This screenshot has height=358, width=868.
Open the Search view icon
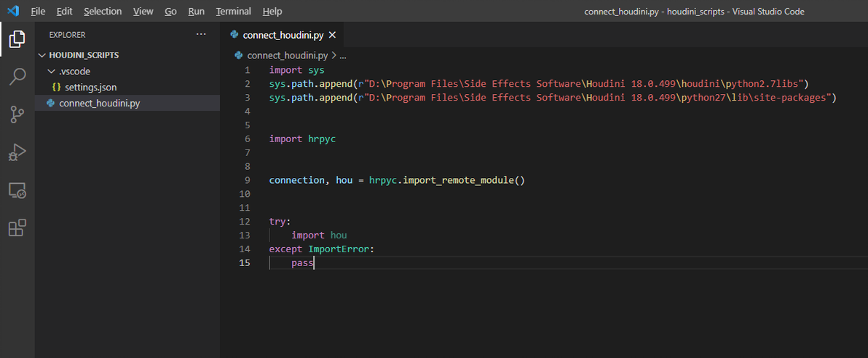(17, 77)
